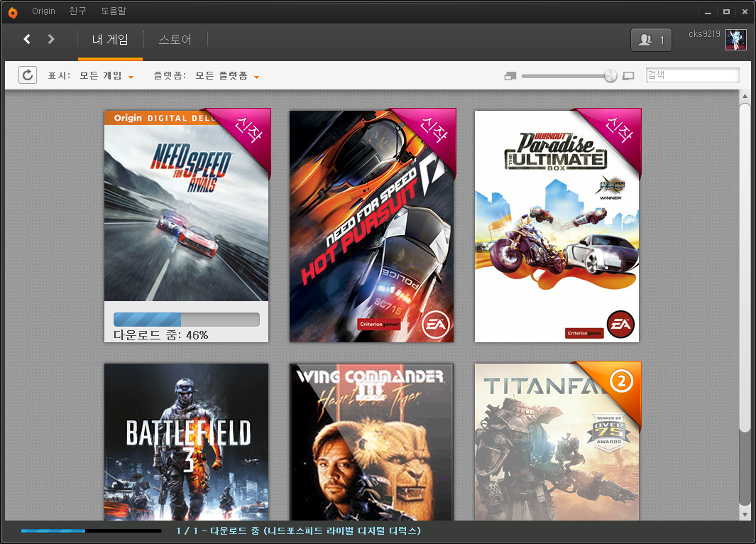The width and height of the screenshot is (756, 544).
Task: Click the user profile avatar
Action: pos(735,40)
